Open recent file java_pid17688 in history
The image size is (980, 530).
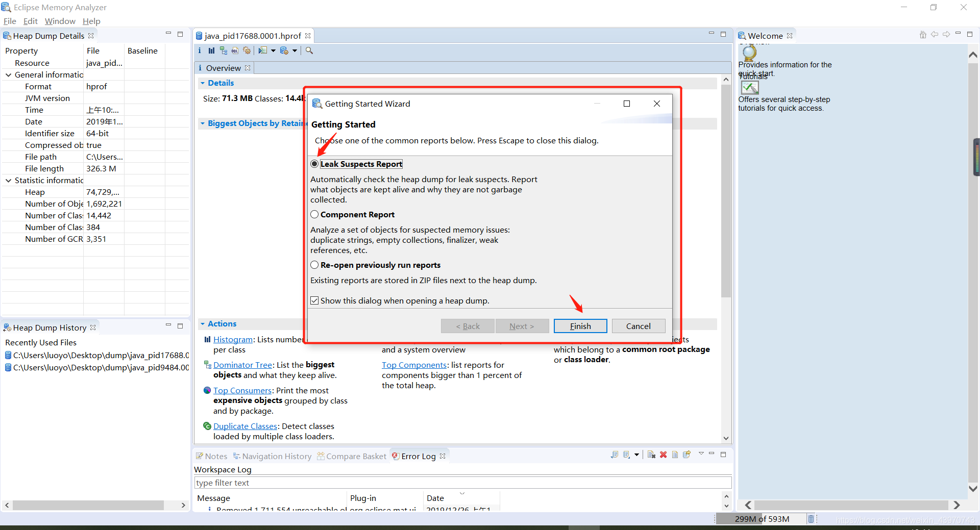[x=97, y=355]
